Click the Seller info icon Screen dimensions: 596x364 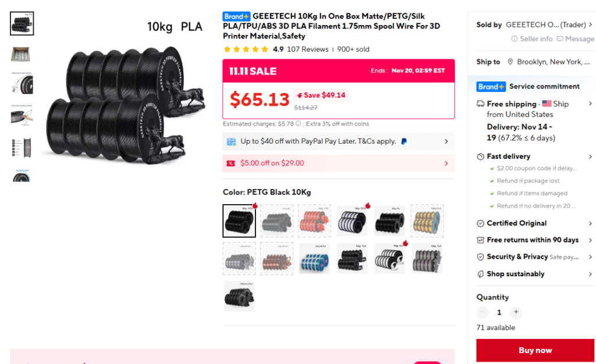(x=515, y=39)
